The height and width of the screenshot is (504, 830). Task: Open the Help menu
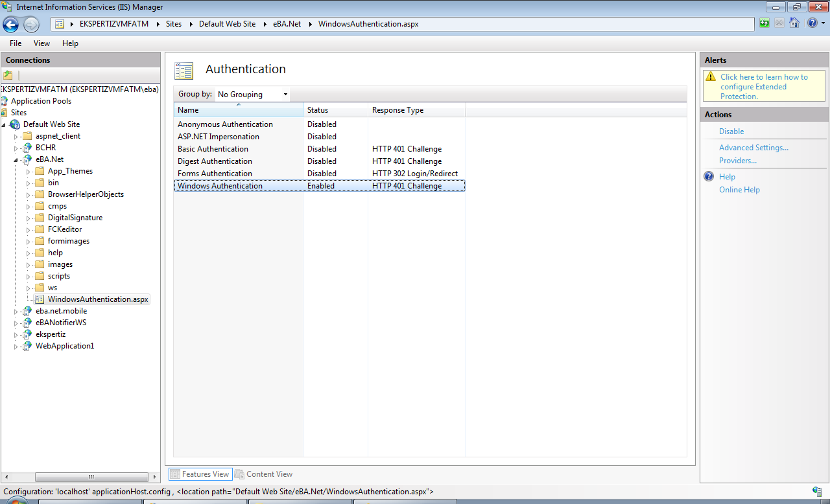click(70, 43)
